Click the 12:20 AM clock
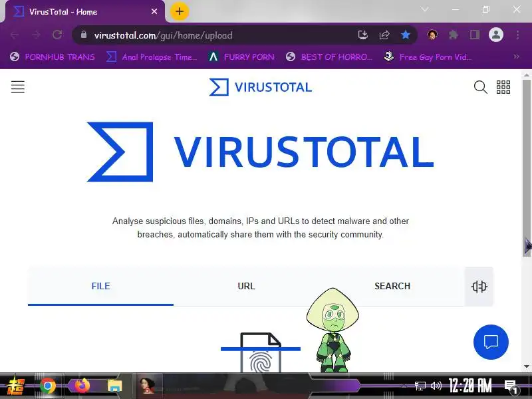 [470, 386]
